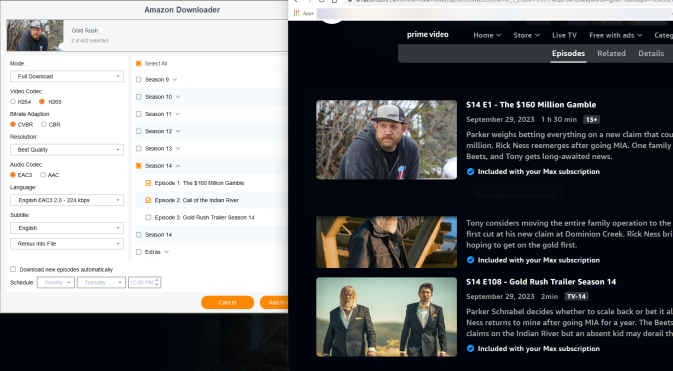
Task: Click S14 E1 episode thumbnail with capped man
Action: tap(386, 140)
